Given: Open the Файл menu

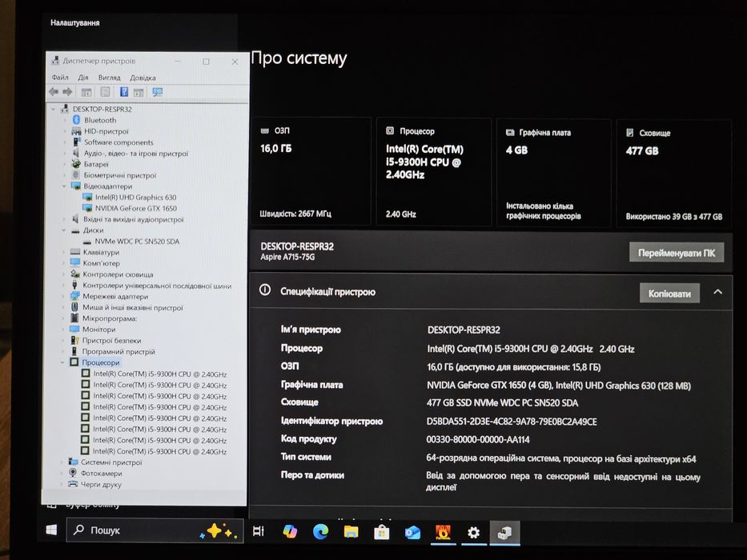Looking at the screenshot, I should pyautogui.click(x=60, y=77).
